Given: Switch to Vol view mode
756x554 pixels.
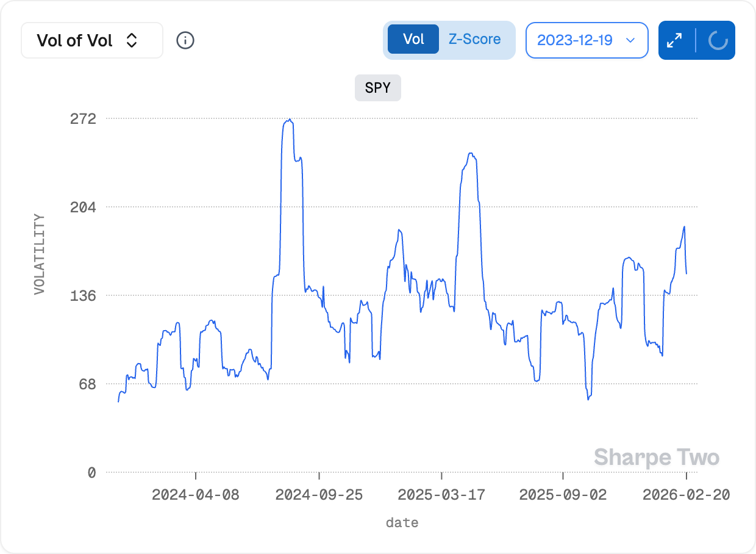Looking at the screenshot, I should click(x=413, y=40).
